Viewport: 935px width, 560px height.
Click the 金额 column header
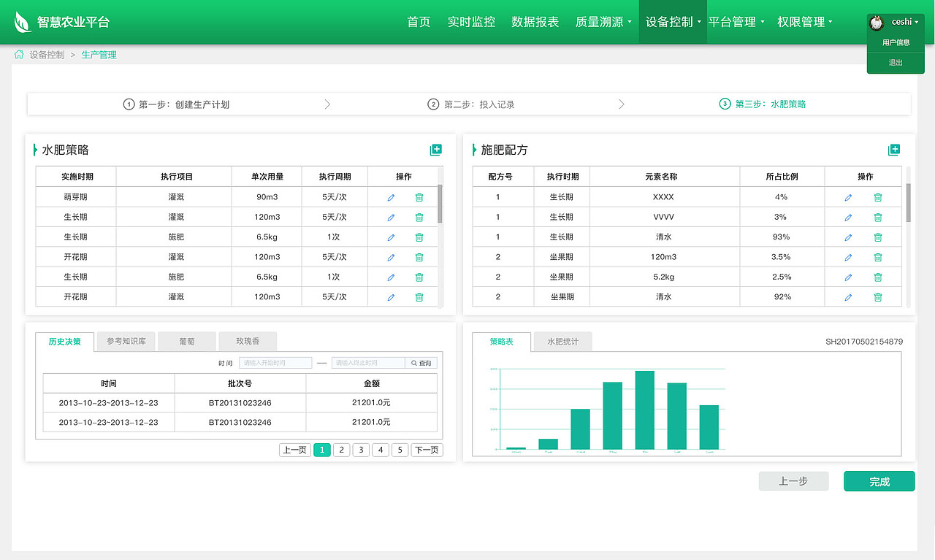371,383
